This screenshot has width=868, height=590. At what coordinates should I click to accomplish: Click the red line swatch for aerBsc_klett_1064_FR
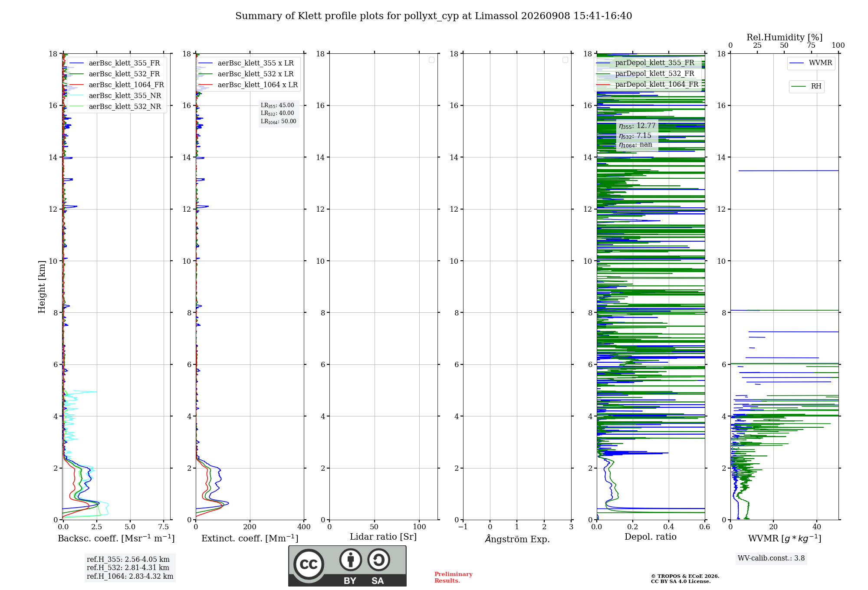[76, 85]
